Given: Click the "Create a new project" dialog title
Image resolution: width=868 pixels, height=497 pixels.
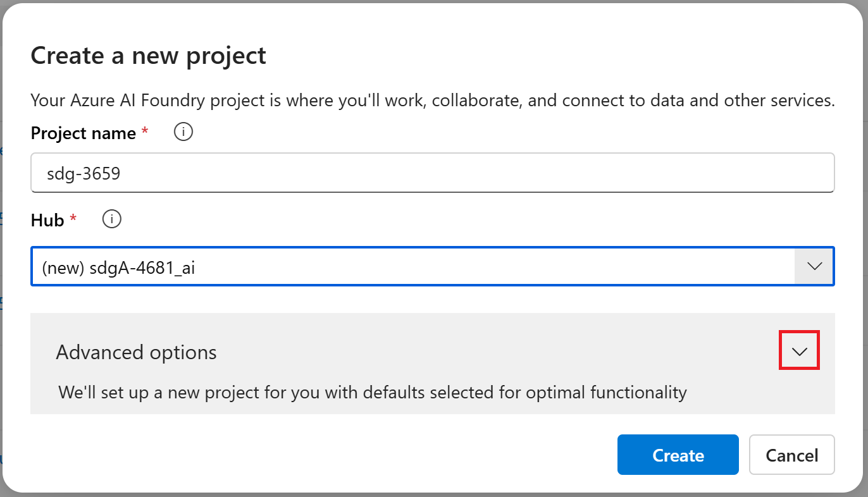Looking at the screenshot, I should pyautogui.click(x=148, y=56).
